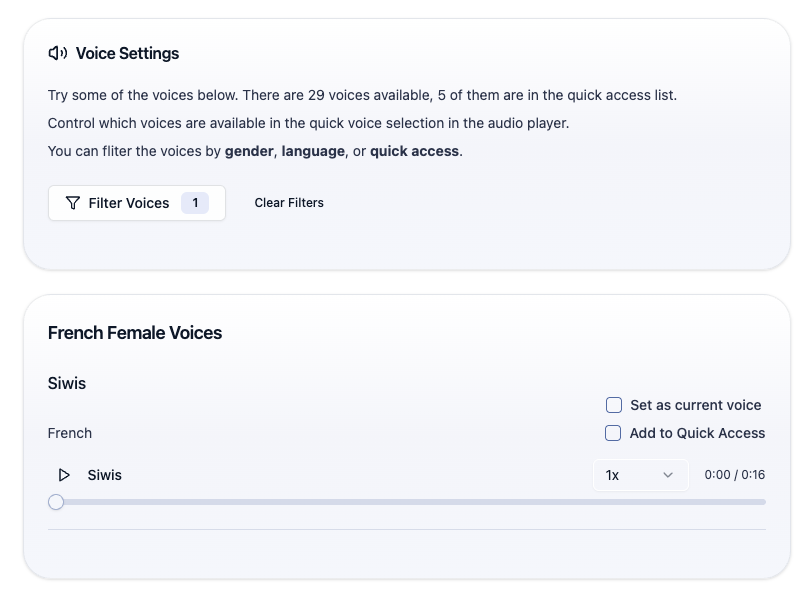Click the Voice Settings heading
Screen dimensions: 808x613
click(x=127, y=54)
